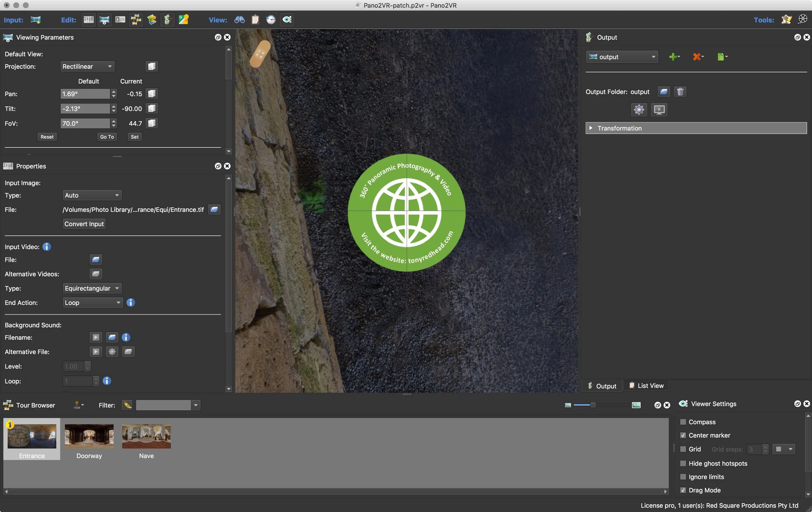The height and width of the screenshot is (512, 812).
Task: Enable Ignore limits checkbox
Action: (x=683, y=477)
